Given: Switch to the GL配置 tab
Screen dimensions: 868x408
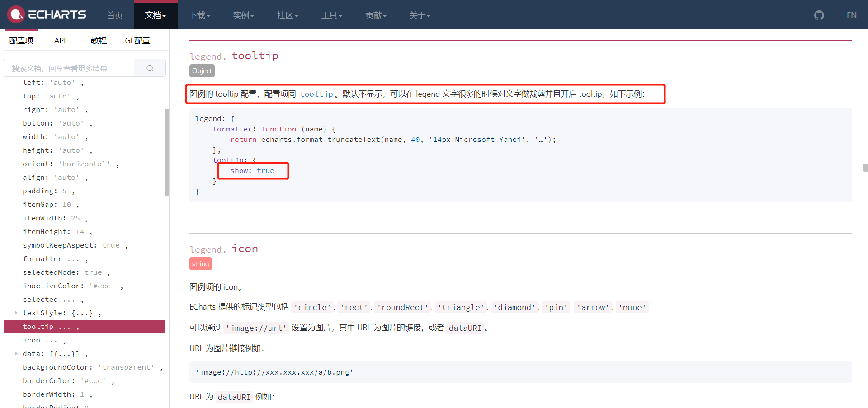Looking at the screenshot, I should (x=137, y=41).
